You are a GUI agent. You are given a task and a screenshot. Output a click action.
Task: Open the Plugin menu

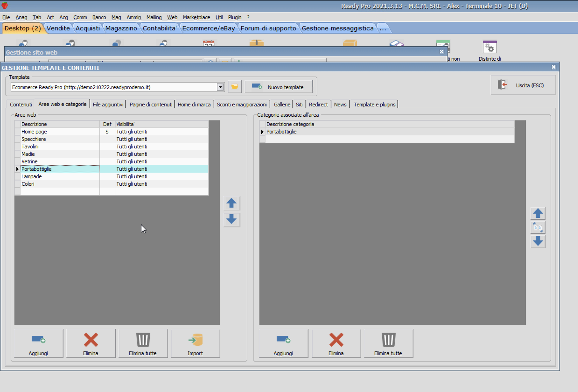click(235, 17)
